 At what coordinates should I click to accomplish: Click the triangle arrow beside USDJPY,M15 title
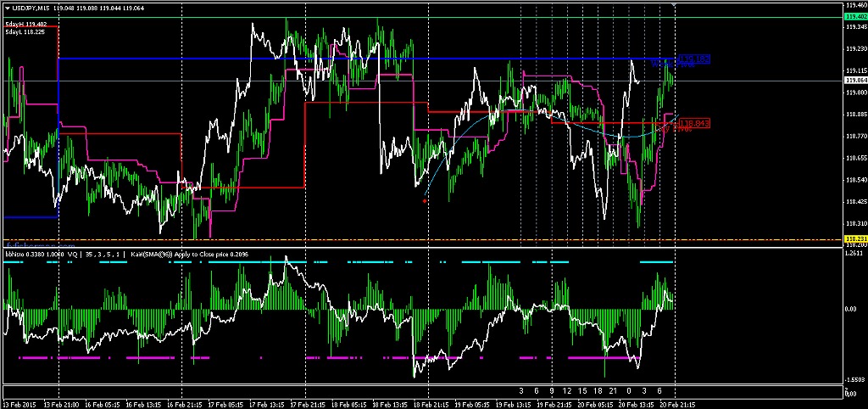coord(6,7)
